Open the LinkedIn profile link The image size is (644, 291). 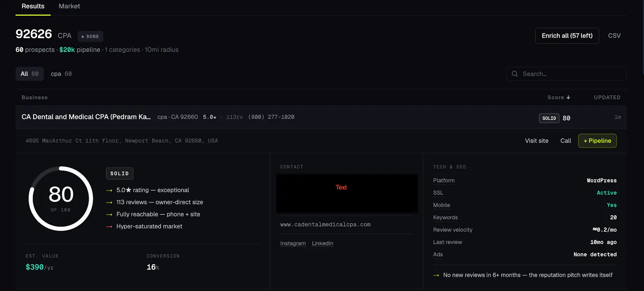322,243
